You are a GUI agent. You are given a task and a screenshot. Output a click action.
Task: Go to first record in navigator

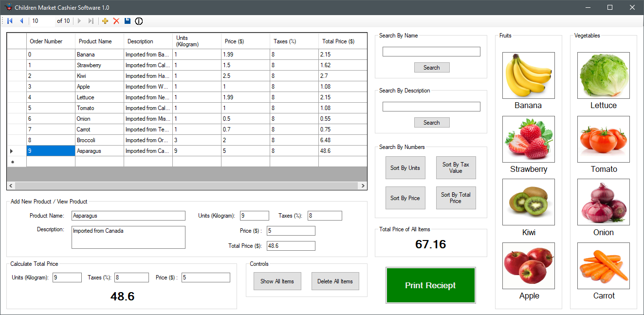click(10, 21)
